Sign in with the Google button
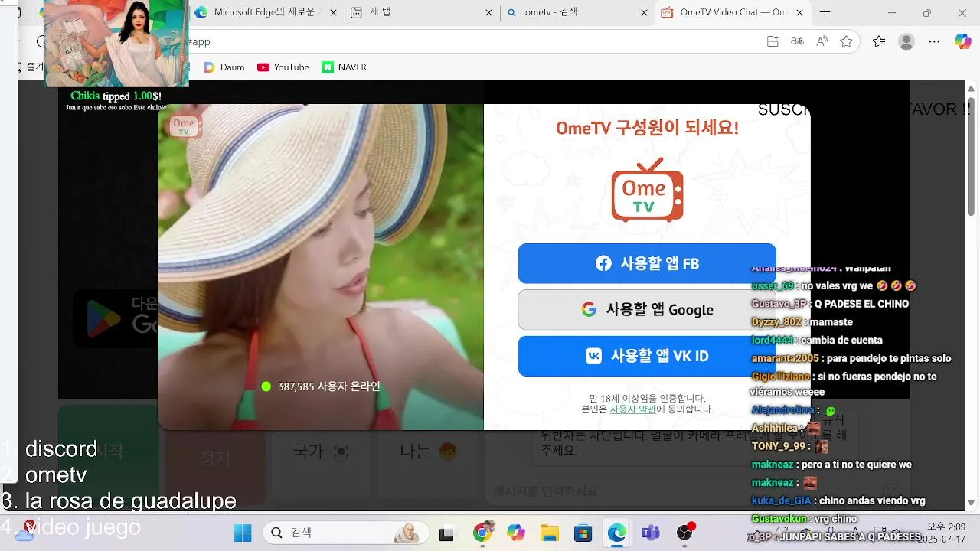 pos(647,310)
